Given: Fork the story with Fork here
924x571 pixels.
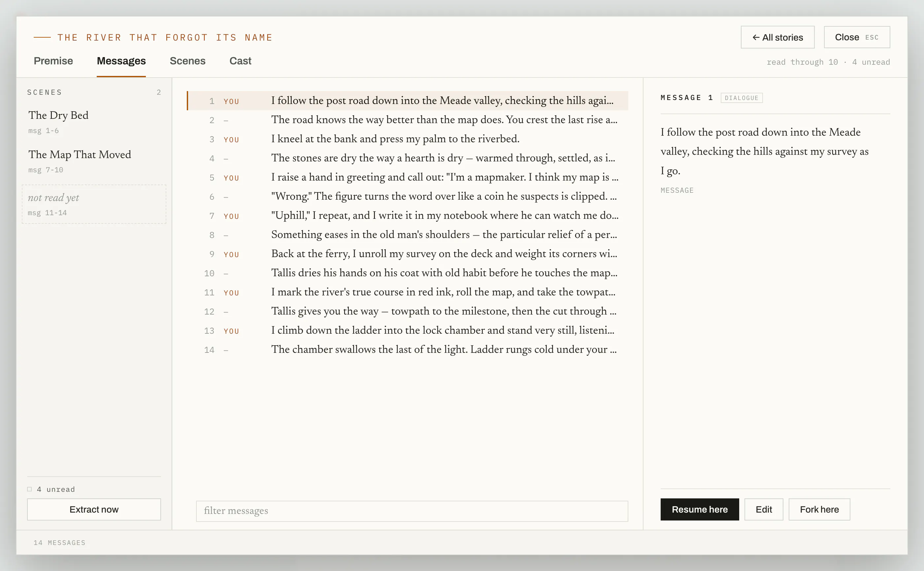Looking at the screenshot, I should pos(819,509).
